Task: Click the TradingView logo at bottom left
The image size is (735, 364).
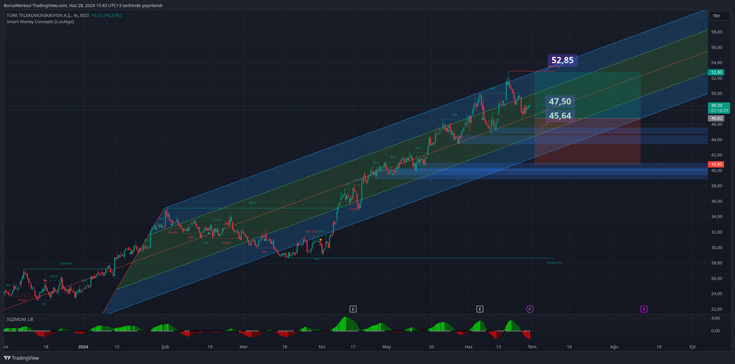Action: point(20,358)
